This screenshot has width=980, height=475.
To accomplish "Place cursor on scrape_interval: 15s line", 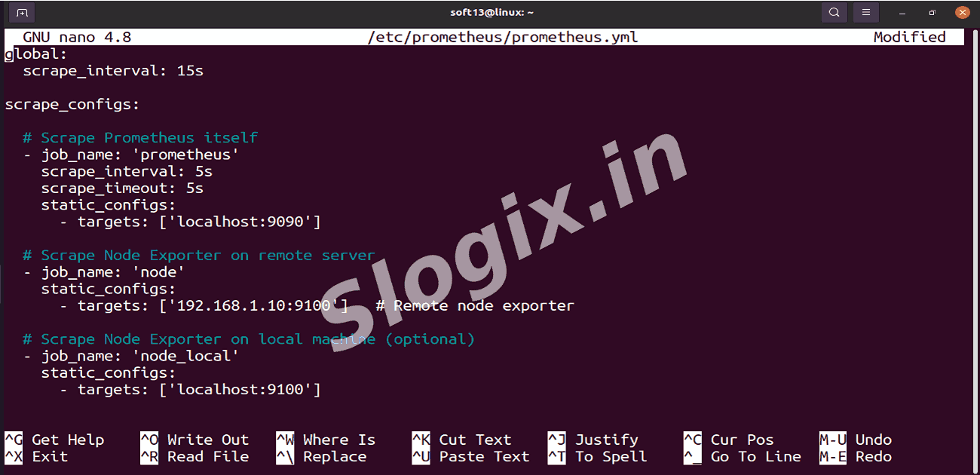I will [113, 71].
